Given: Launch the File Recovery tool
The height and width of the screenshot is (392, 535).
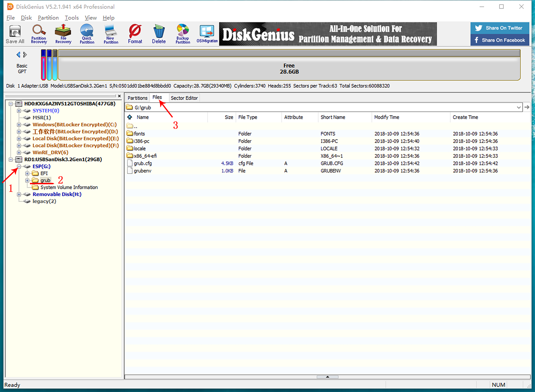Looking at the screenshot, I should [x=63, y=34].
